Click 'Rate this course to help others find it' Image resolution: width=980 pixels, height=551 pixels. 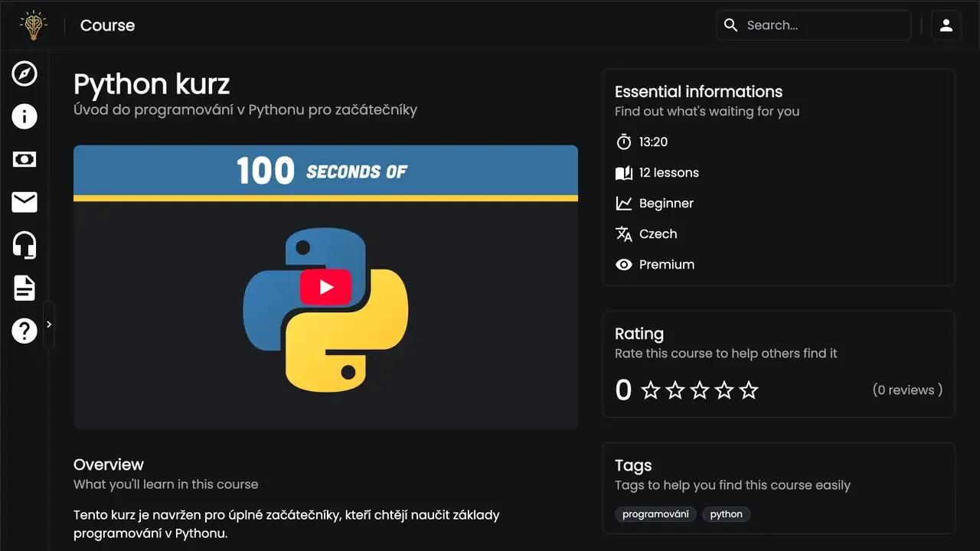coord(726,354)
